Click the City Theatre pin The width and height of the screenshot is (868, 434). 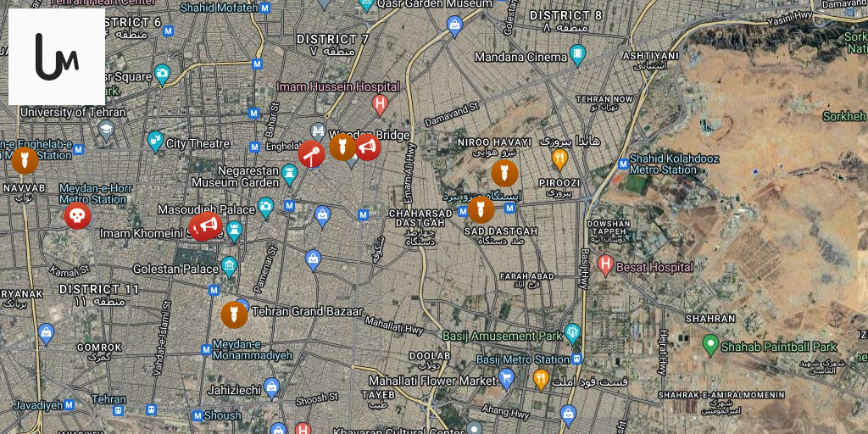156,142
